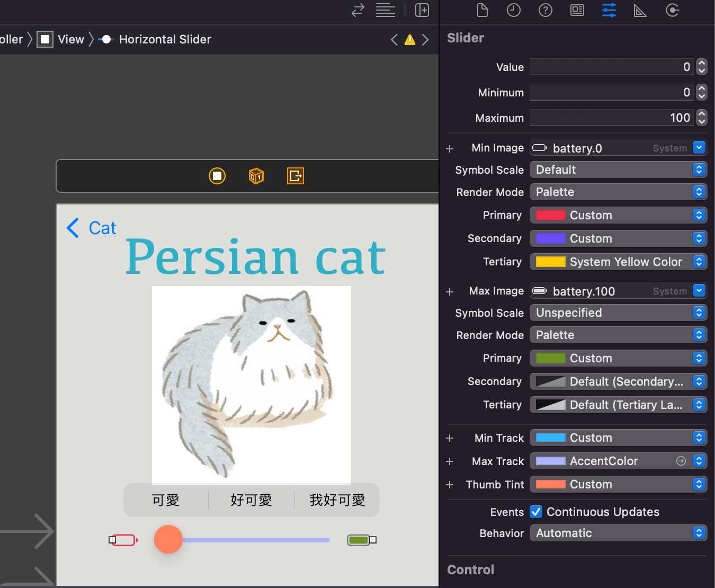Switch to the Identity inspector
715x588 pixels.
point(577,10)
